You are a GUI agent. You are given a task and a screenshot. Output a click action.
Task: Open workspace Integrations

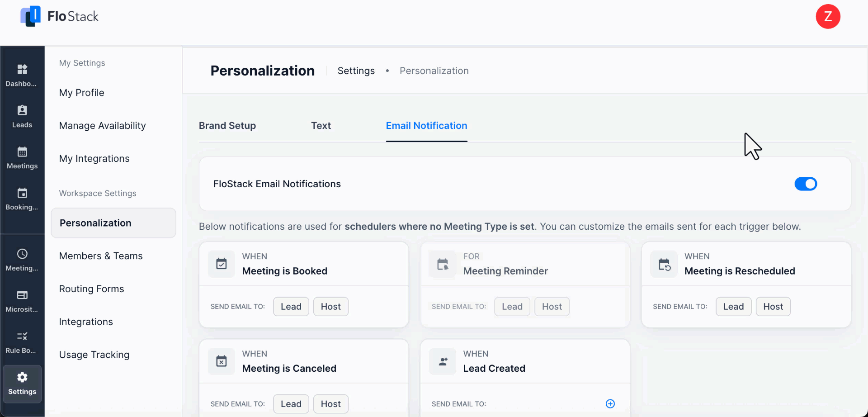tap(86, 322)
